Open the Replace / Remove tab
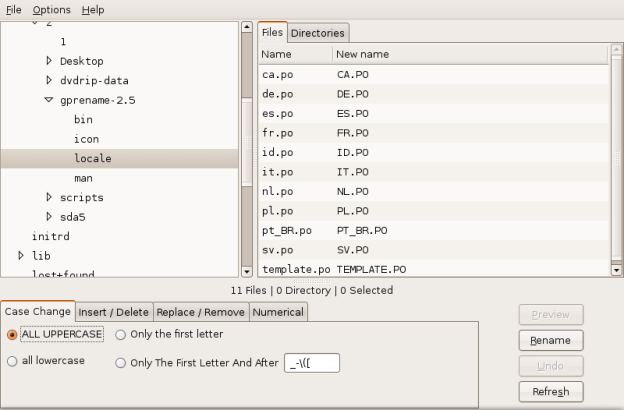The height and width of the screenshot is (410, 624). (x=202, y=312)
